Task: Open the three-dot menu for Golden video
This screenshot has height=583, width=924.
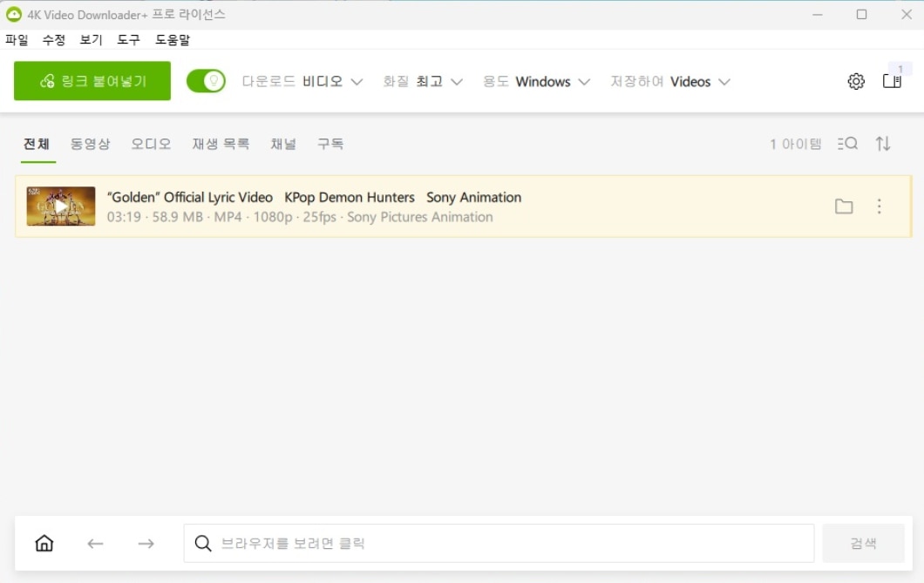Action: point(879,207)
